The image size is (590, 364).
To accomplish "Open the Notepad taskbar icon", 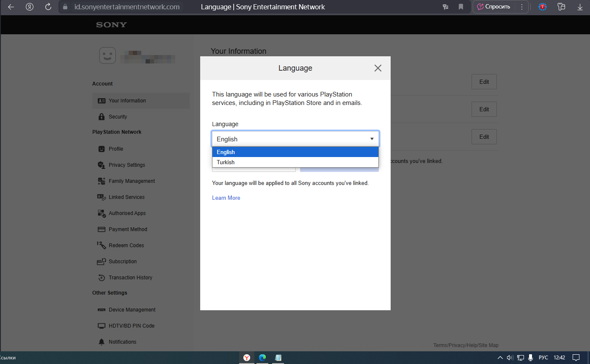I will pyautogui.click(x=278, y=358).
